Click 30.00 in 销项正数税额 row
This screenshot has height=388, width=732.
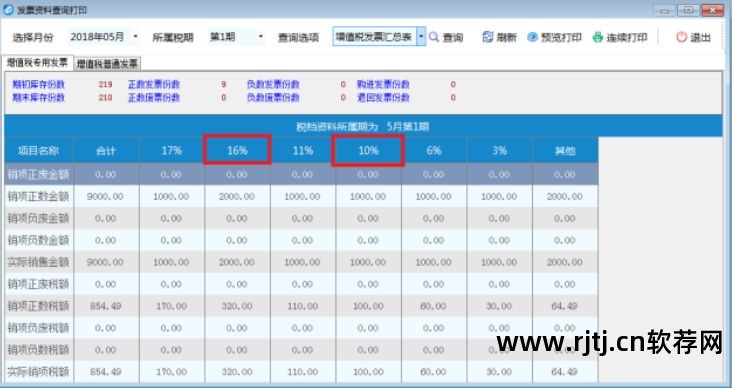pyautogui.click(x=499, y=306)
